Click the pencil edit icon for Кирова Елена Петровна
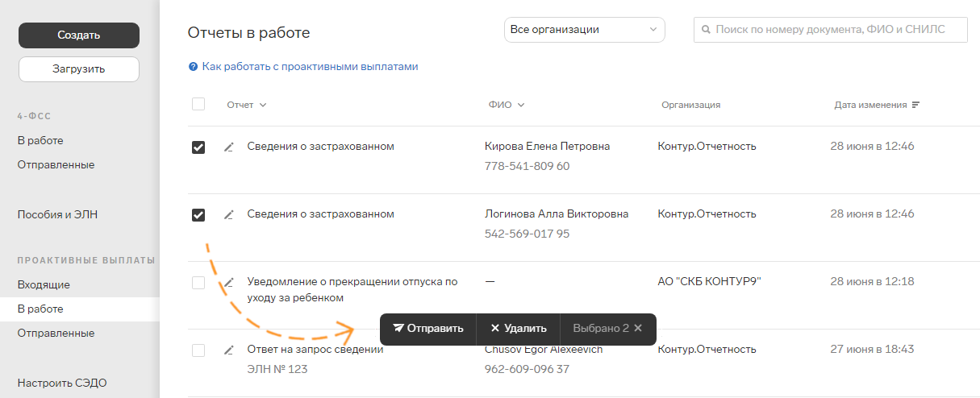The image size is (980, 398). pyautogui.click(x=228, y=147)
